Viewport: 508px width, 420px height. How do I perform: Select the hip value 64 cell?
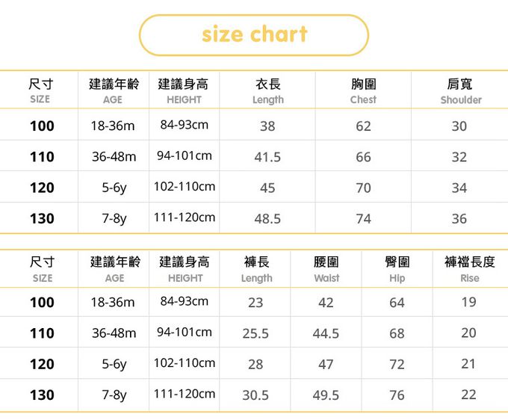click(397, 303)
